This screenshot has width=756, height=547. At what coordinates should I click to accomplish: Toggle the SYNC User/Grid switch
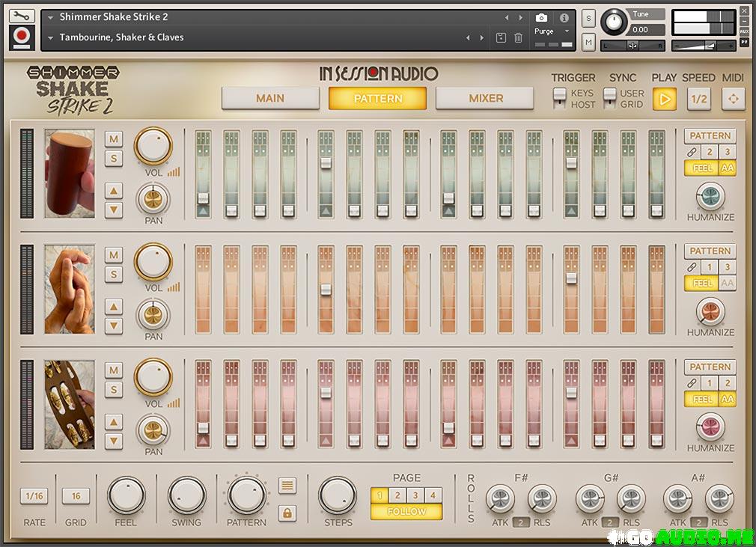click(x=610, y=98)
